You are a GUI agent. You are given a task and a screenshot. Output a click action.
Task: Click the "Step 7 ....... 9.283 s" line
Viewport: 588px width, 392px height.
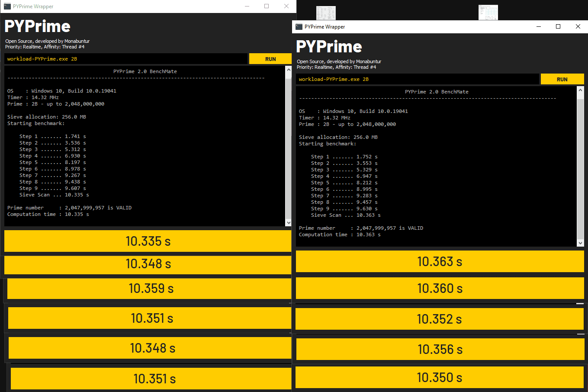[x=344, y=196]
